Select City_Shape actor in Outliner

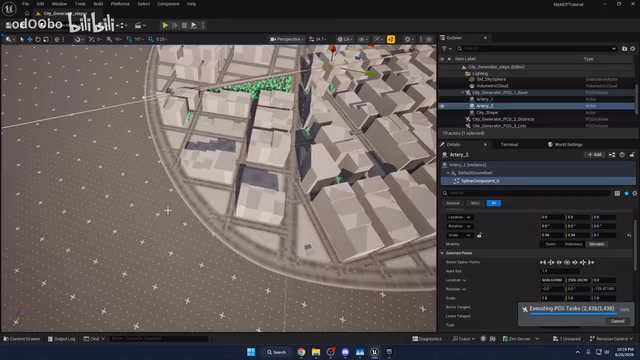coord(487,113)
